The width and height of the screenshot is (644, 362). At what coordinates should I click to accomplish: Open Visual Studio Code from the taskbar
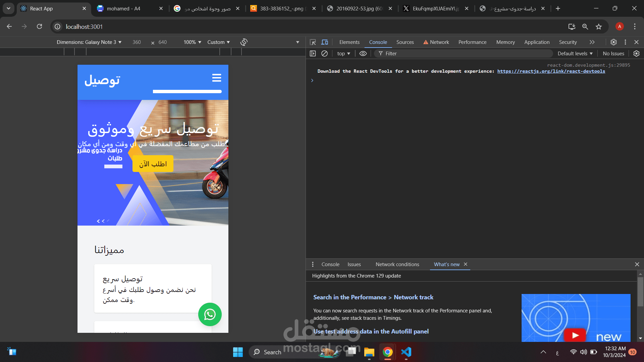406,352
